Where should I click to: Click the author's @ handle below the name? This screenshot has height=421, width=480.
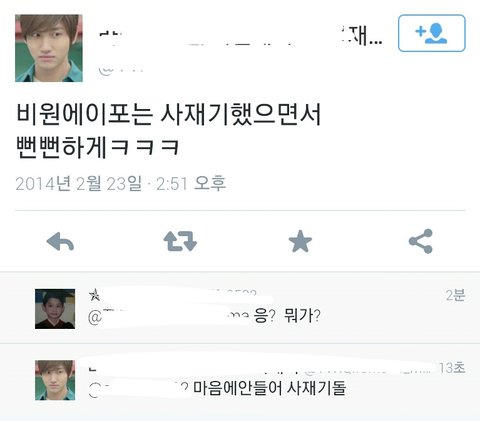coord(122,69)
